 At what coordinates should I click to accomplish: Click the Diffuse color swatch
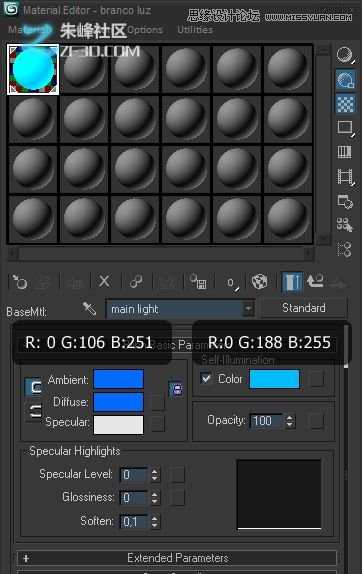point(119,402)
